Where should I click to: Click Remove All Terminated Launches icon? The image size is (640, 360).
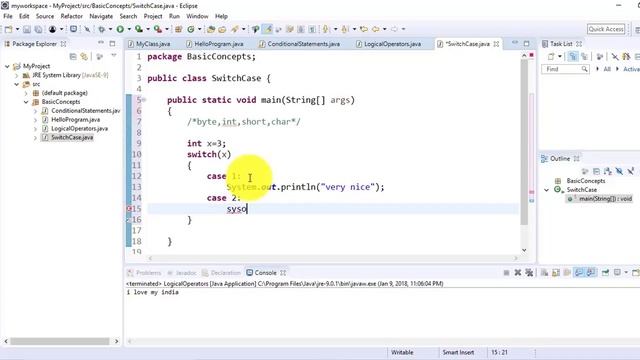[x=529, y=273]
